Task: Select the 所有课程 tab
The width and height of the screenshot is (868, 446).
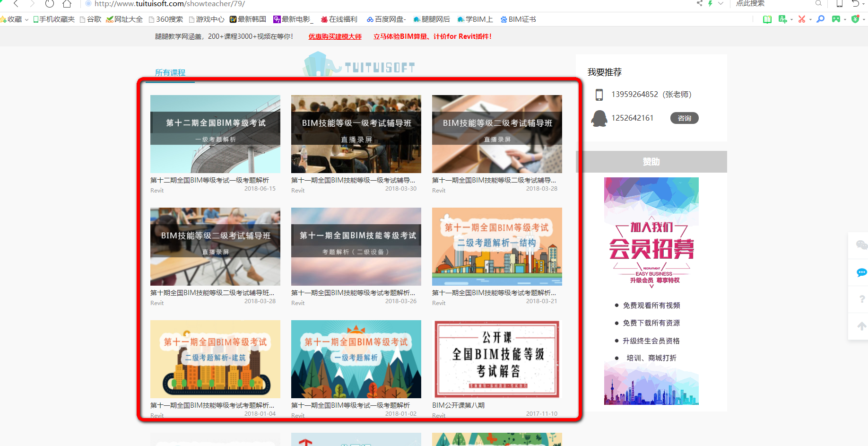Action: (x=170, y=73)
